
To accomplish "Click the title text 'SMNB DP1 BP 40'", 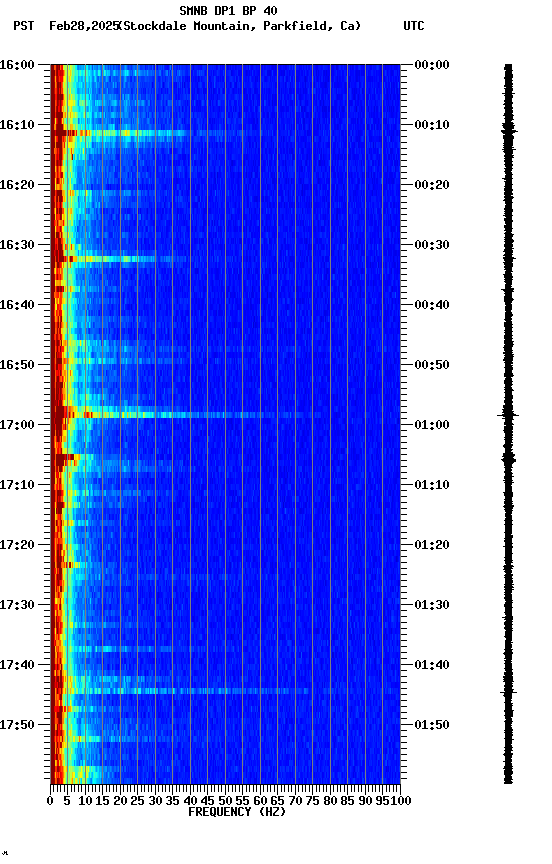I will pos(228,11).
